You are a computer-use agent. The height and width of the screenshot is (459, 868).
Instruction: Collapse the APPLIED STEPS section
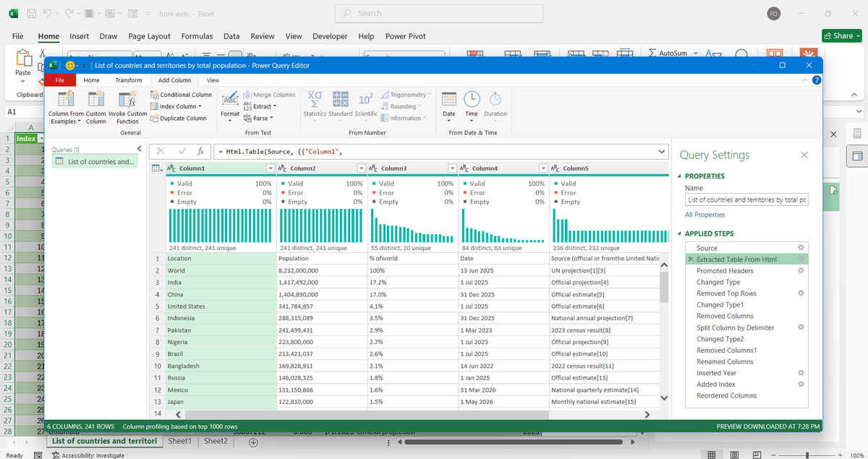(x=680, y=234)
